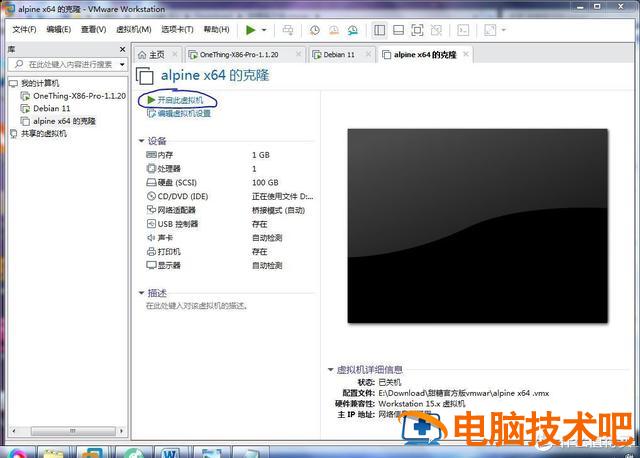Open the 虚拟机(M) menu

133,29
